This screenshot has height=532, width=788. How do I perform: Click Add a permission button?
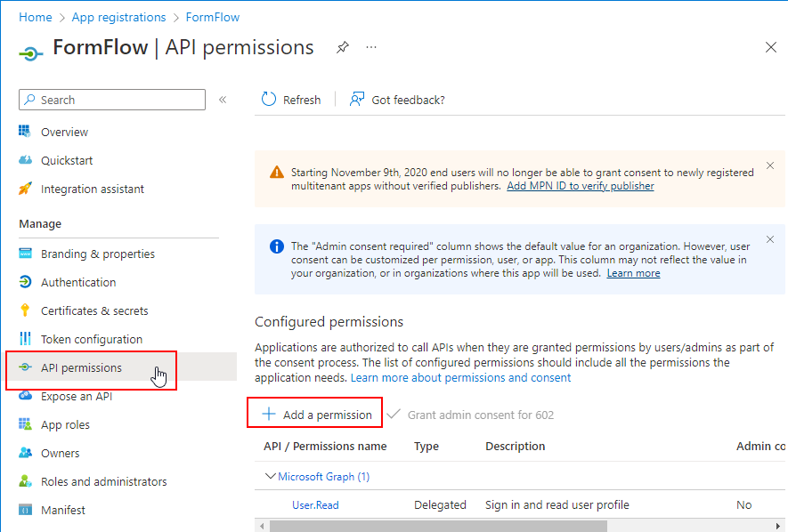point(316,415)
